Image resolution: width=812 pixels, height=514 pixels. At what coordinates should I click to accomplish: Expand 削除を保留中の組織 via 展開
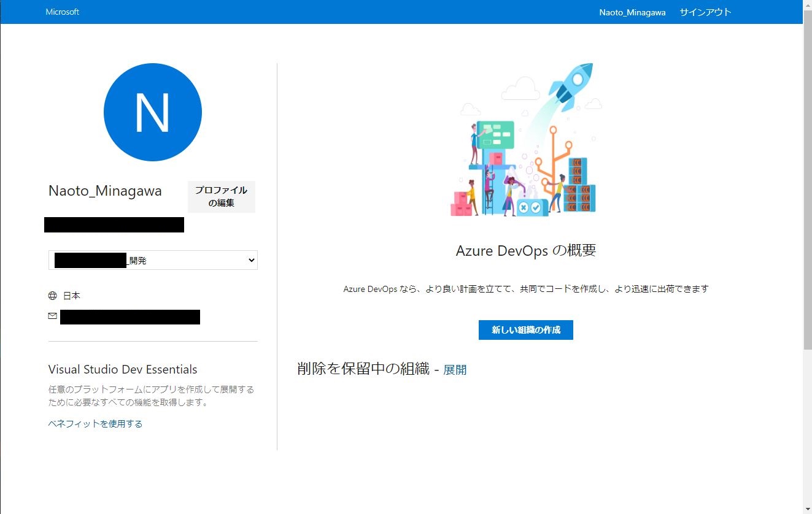[x=455, y=369]
